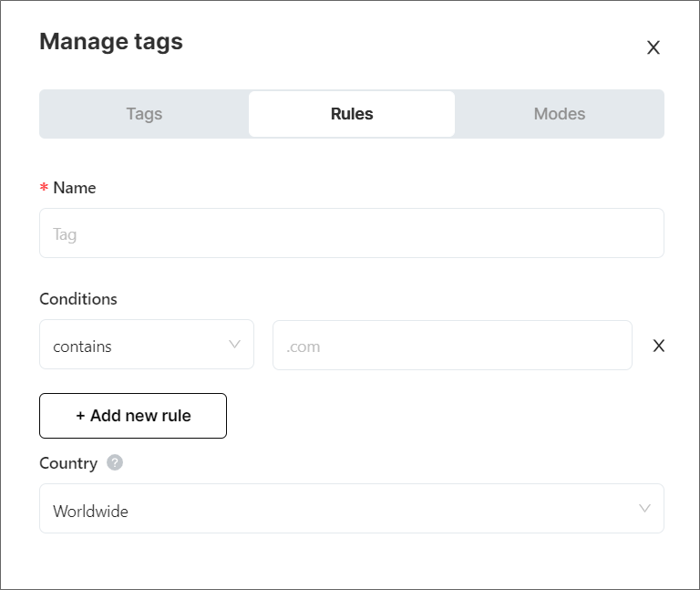Click the red required asterisk beside Name
This screenshot has width=700, height=590.
(44, 188)
